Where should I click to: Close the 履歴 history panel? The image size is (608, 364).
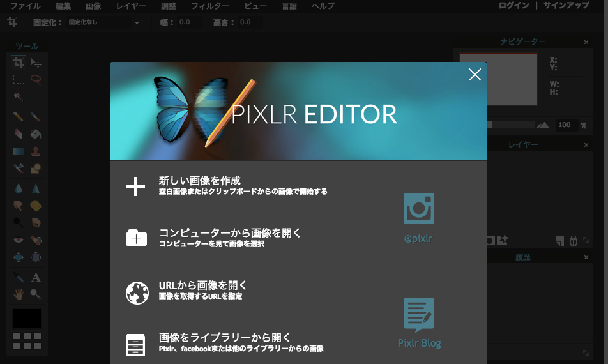(586, 257)
